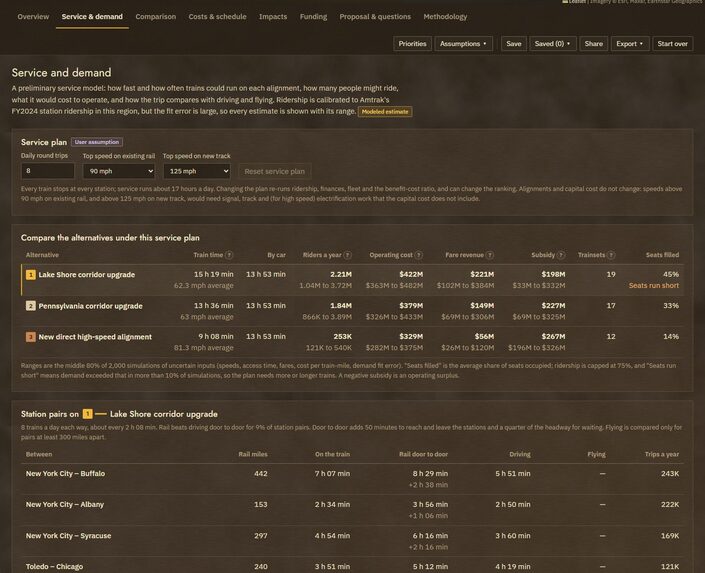Open Top speed on new track selector
This screenshot has width=705, height=573.
point(197,171)
